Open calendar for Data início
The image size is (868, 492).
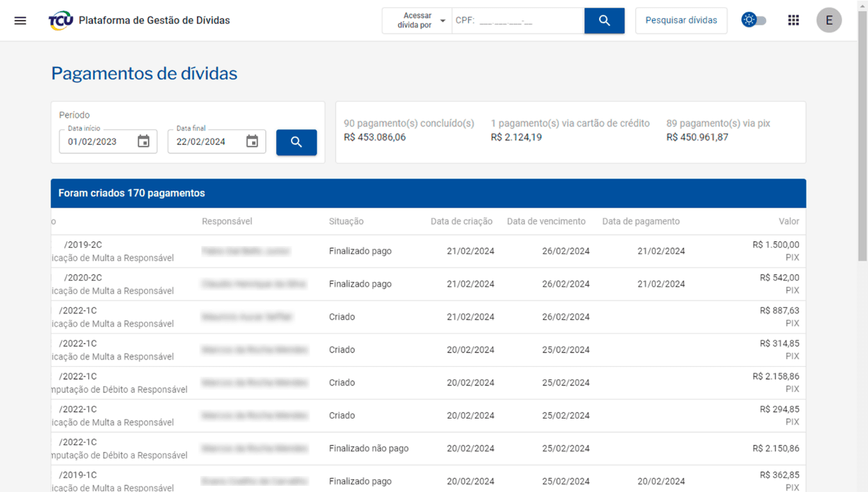[143, 141]
